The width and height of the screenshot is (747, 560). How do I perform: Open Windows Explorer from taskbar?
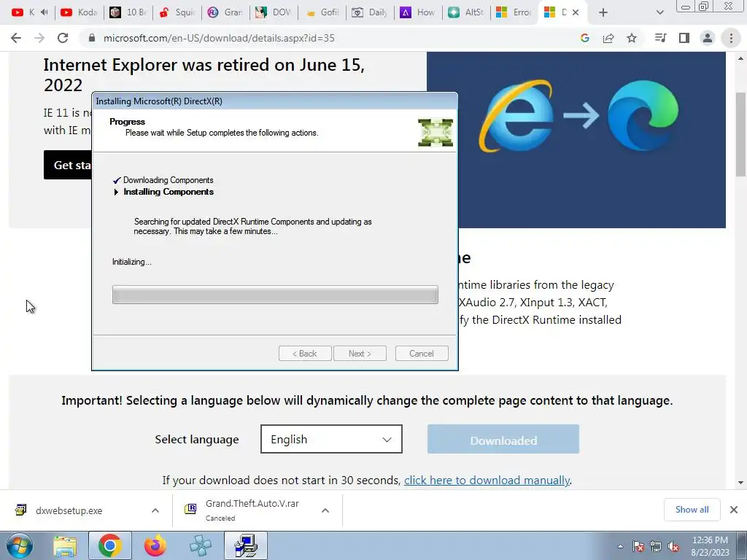tap(65, 545)
